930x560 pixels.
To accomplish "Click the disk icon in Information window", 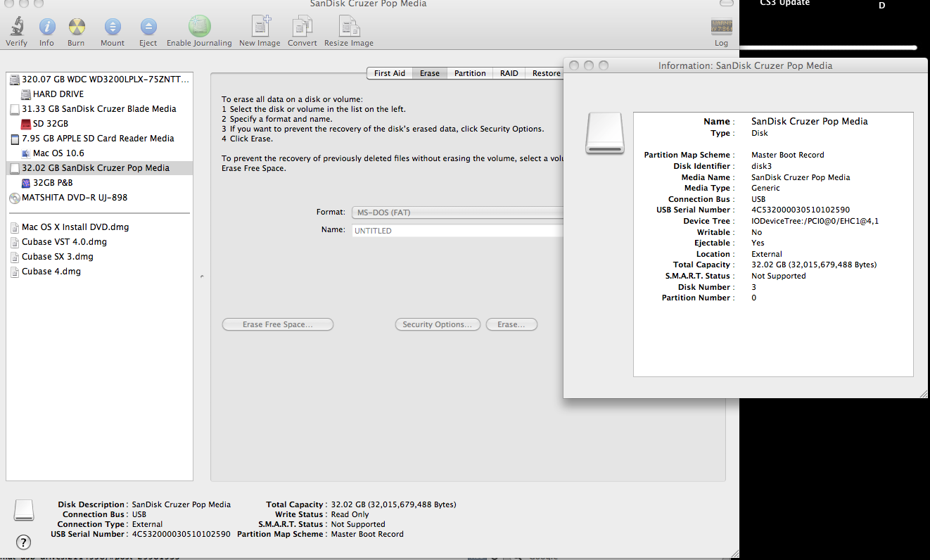I will 604,134.
